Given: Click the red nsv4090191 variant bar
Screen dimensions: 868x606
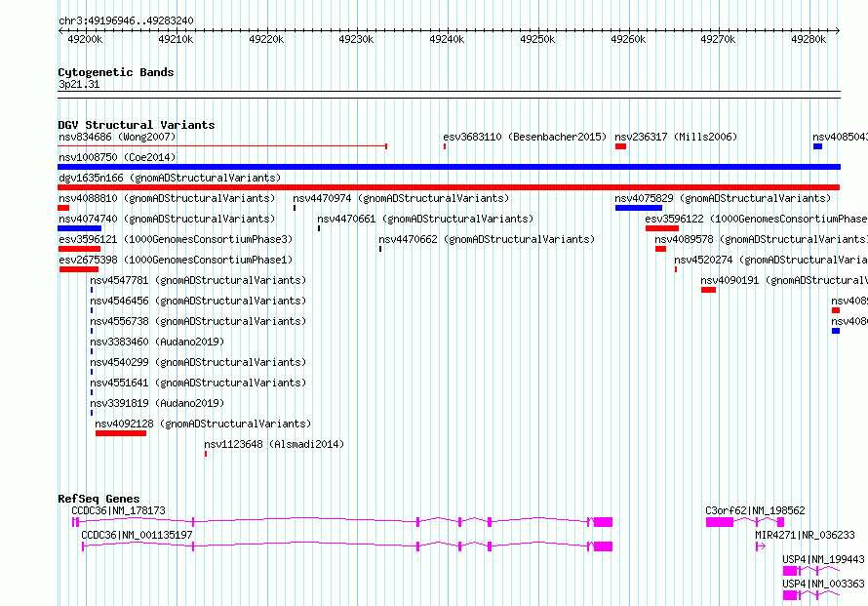Looking at the screenshot, I should 709,290.
